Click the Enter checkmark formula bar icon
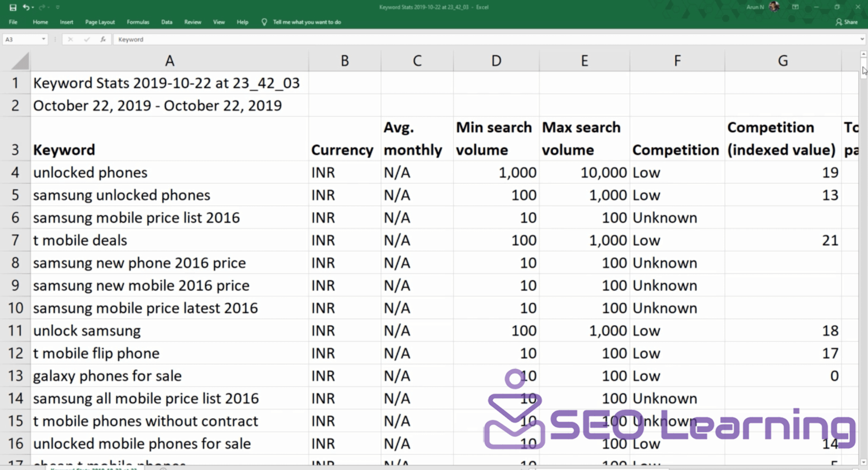 click(86, 39)
